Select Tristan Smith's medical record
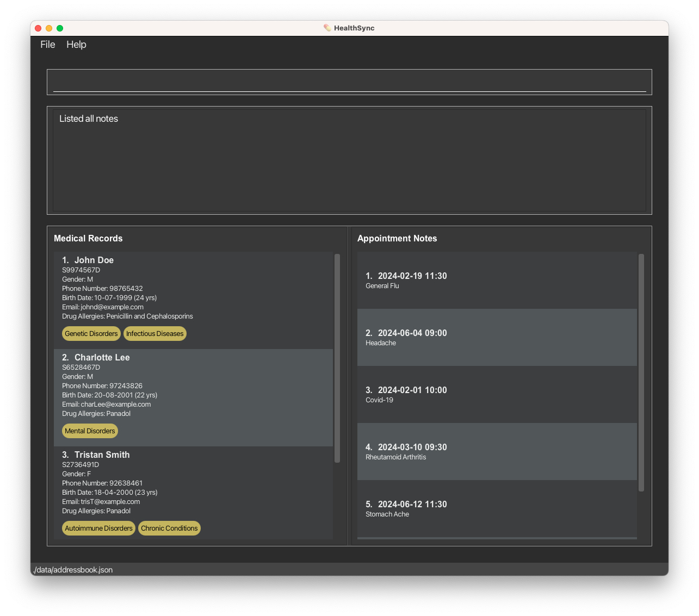Image resolution: width=699 pixels, height=616 pixels. (193, 493)
